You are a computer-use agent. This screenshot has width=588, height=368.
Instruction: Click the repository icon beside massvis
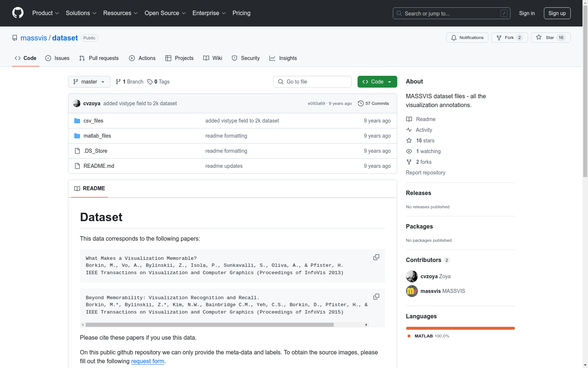(15, 38)
